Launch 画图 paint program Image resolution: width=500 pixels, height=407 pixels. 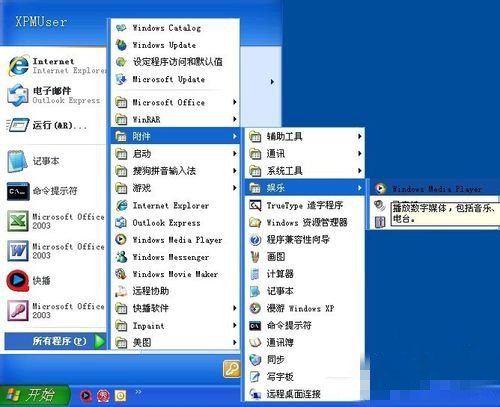tap(305, 257)
